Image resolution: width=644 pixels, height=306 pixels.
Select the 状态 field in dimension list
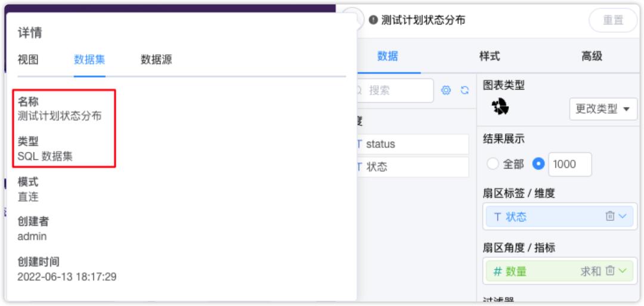(412, 167)
